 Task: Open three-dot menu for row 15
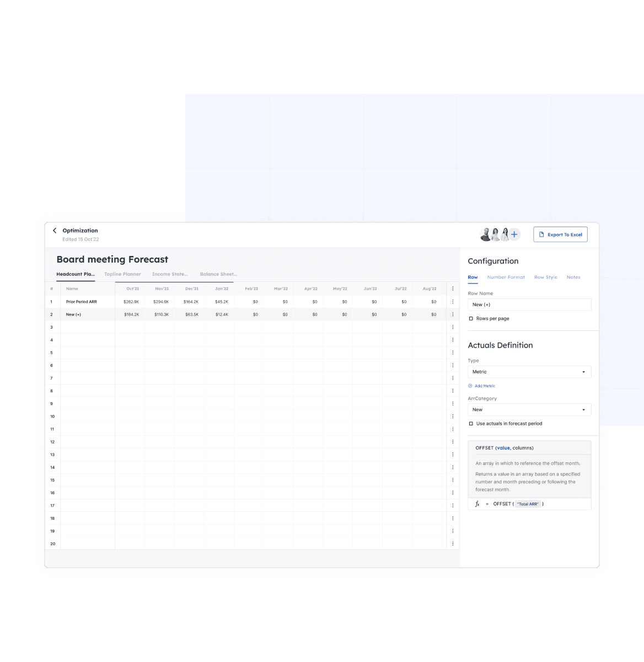tap(453, 480)
